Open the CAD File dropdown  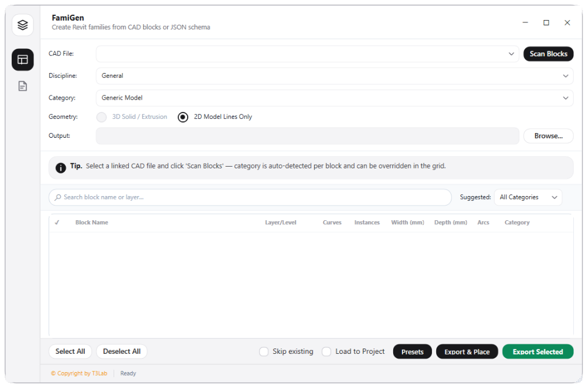coord(307,54)
